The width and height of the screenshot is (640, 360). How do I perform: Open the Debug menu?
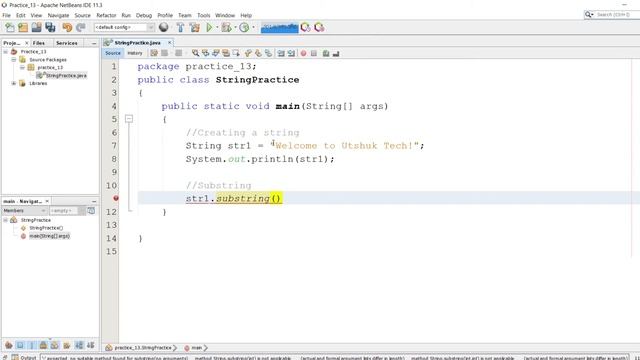click(x=144, y=15)
